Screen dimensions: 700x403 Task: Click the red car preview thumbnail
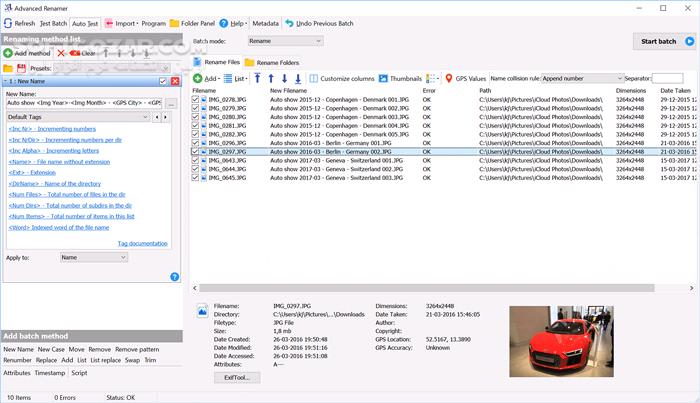pos(561,341)
